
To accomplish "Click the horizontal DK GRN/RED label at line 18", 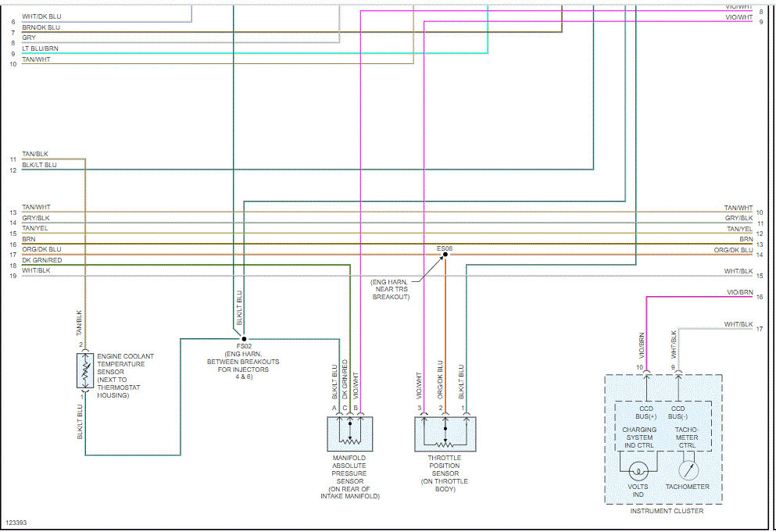I will pyautogui.click(x=42, y=260).
